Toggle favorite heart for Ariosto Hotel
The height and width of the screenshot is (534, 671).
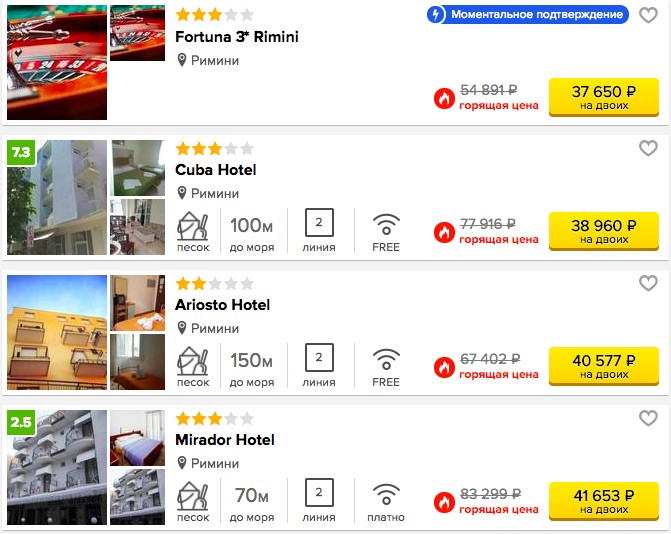point(648,283)
